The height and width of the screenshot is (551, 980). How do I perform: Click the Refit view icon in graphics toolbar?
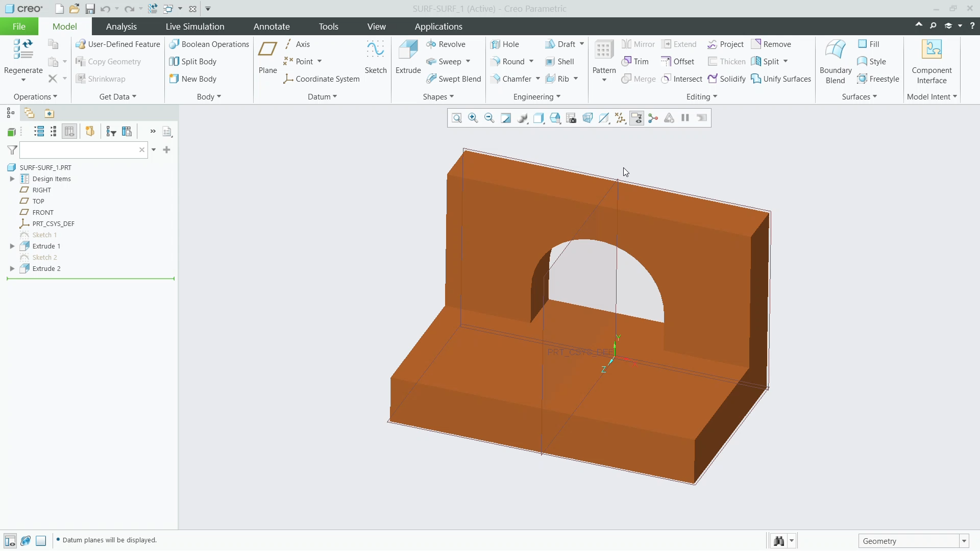457,118
